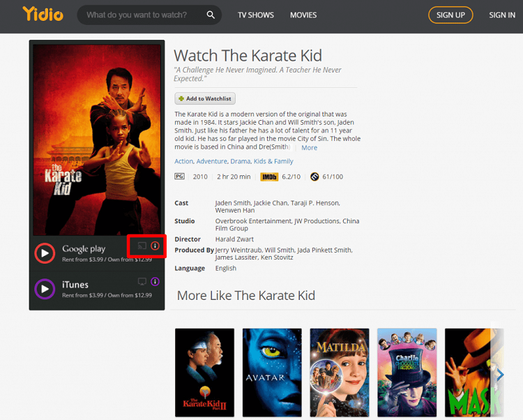The width and height of the screenshot is (523, 420).
Task: Open Charlie and the Chocolate Factory thumbnail
Action: coord(407,373)
